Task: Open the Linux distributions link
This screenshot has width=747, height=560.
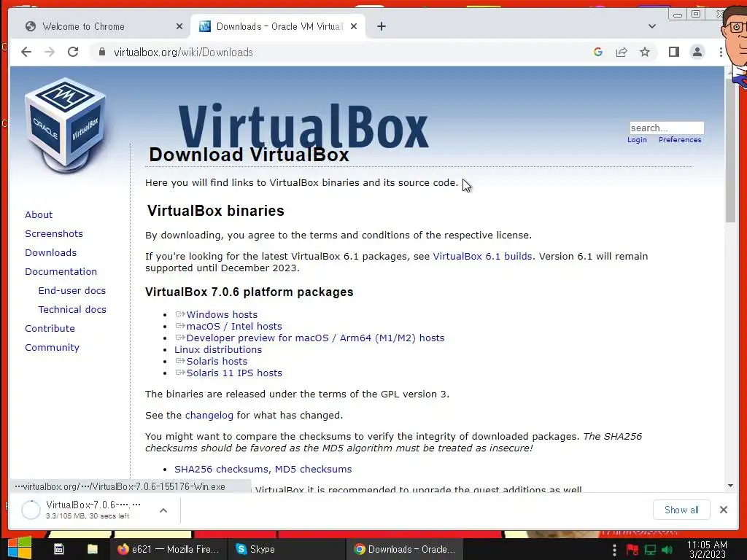Action: click(x=217, y=349)
